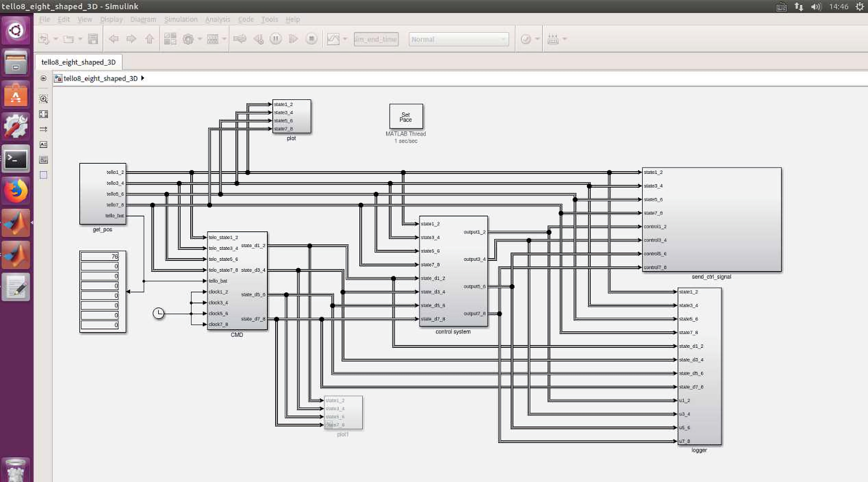This screenshot has height=482, width=868.
Task: Open the Data Inspector dropdown arrow
Action: pos(345,39)
